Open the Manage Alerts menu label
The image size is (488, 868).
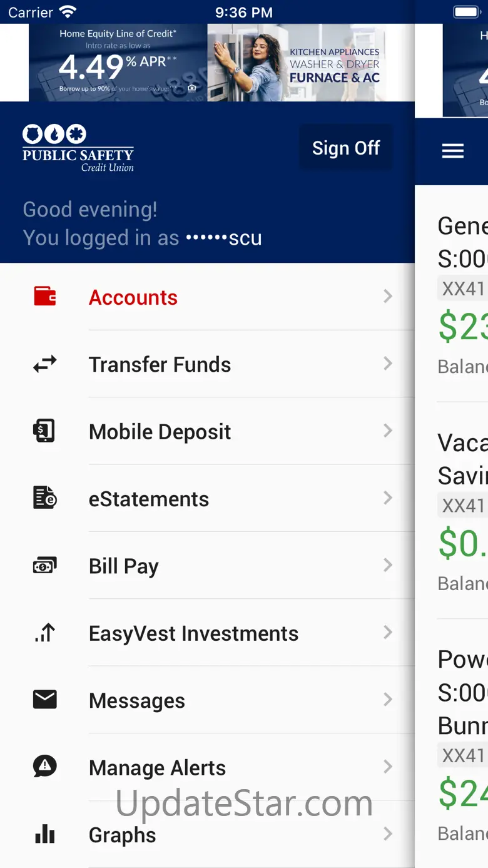157,768
